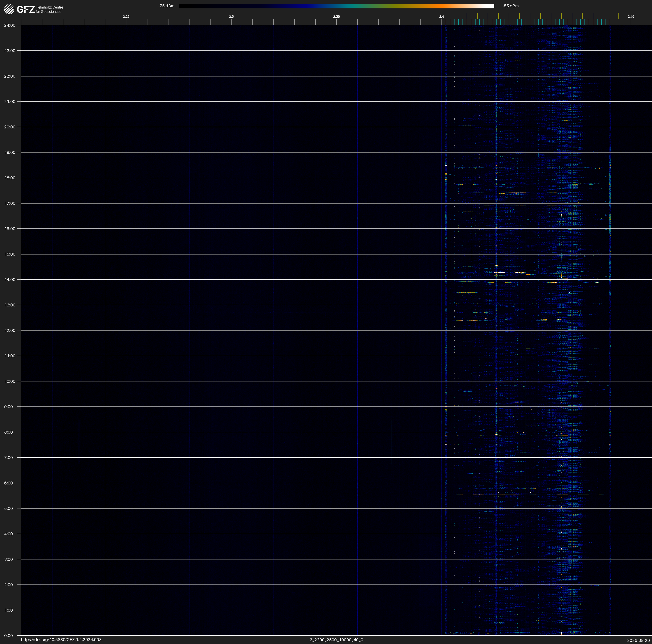The image size is (652, 644).
Task: Click the 2.49 frequency axis label
Action: pyautogui.click(x=631, y=17)
